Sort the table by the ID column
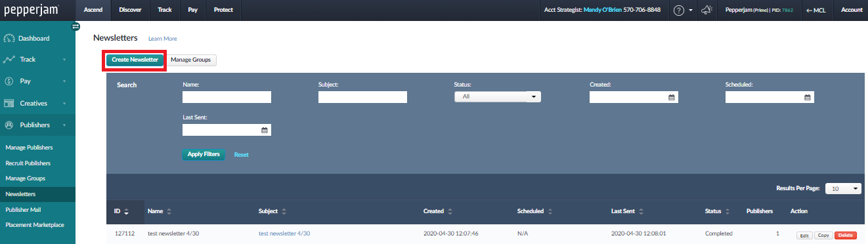868x244 pixels. point(126,211)
